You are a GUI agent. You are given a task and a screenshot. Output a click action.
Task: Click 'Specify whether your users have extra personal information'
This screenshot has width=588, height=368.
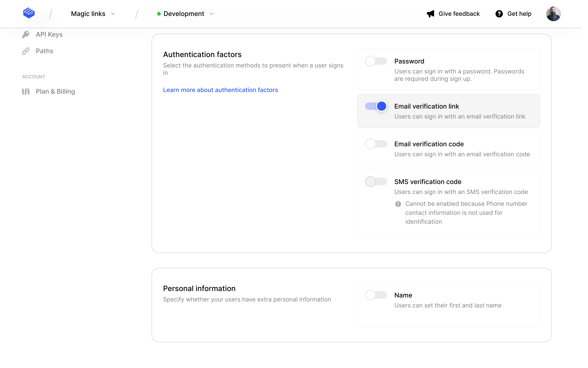click(247, 299)
